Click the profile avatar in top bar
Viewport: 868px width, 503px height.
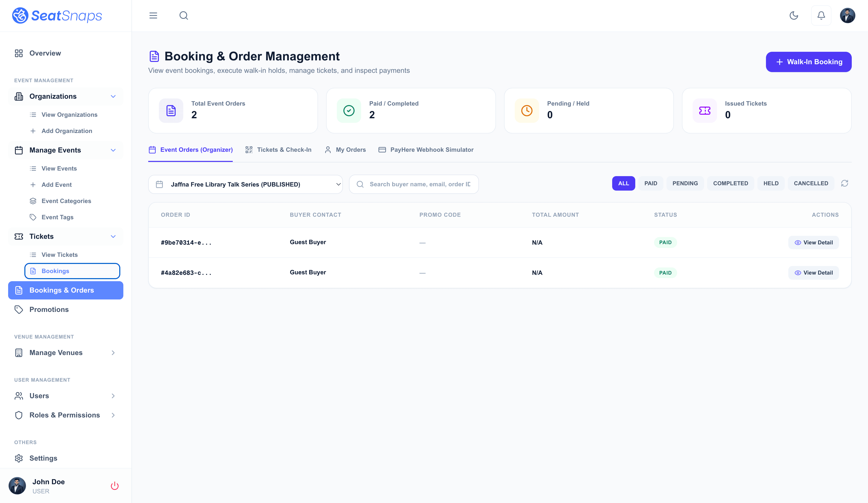coord(847,15)
